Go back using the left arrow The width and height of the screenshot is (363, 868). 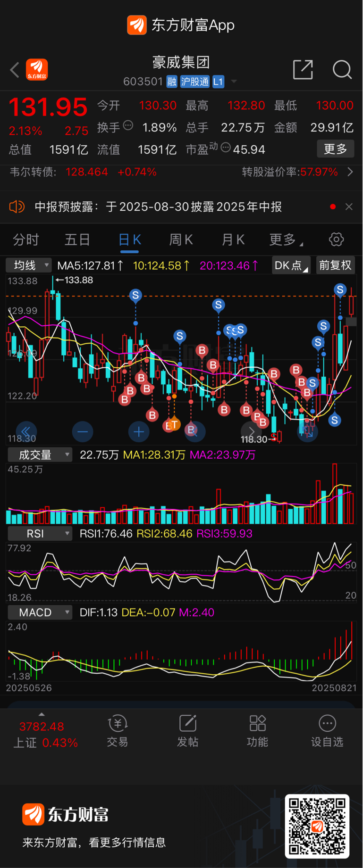pyautogui.click(x=15, y=70)
